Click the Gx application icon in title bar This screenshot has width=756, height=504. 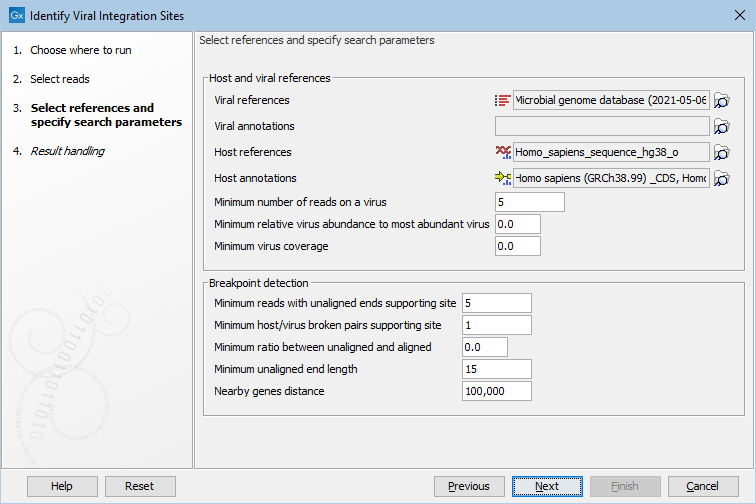pyautogui.click(x=16, y=16)
